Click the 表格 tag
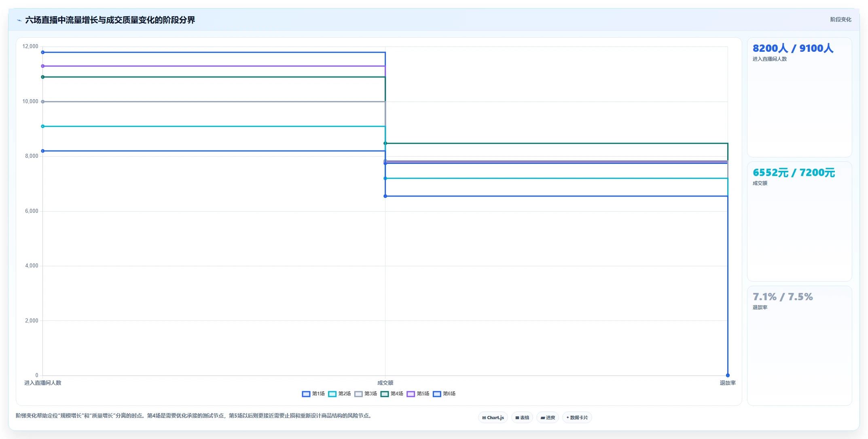 point(522,418)
